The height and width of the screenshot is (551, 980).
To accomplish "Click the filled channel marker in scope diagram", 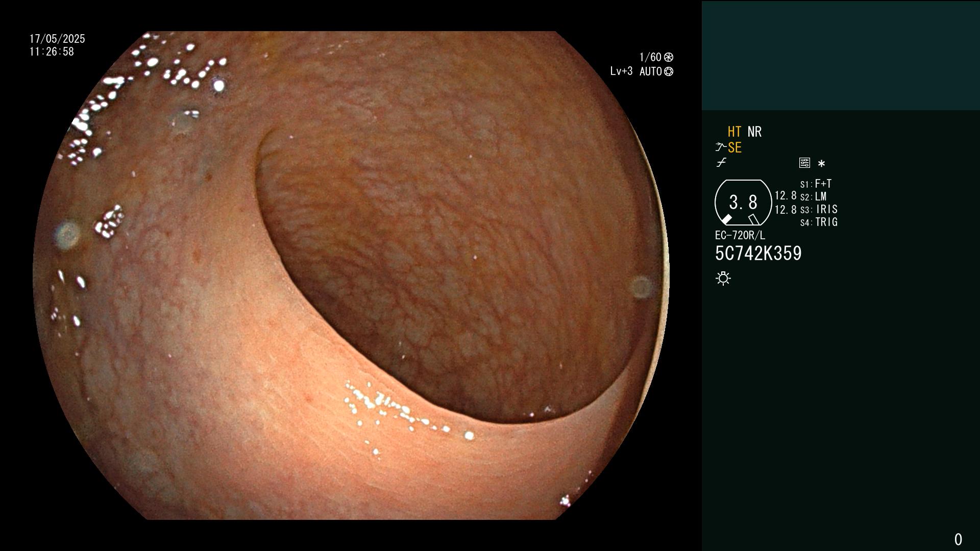I will tap(726, 219).
